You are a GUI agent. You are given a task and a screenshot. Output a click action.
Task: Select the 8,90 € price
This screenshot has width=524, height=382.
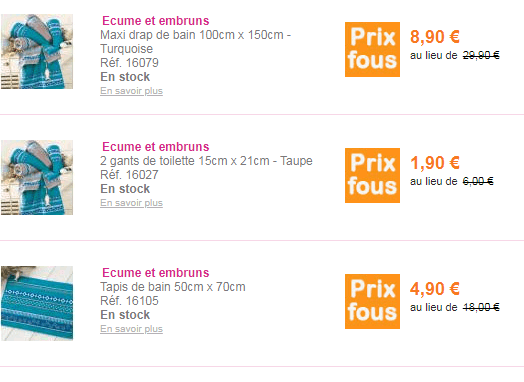435,37
